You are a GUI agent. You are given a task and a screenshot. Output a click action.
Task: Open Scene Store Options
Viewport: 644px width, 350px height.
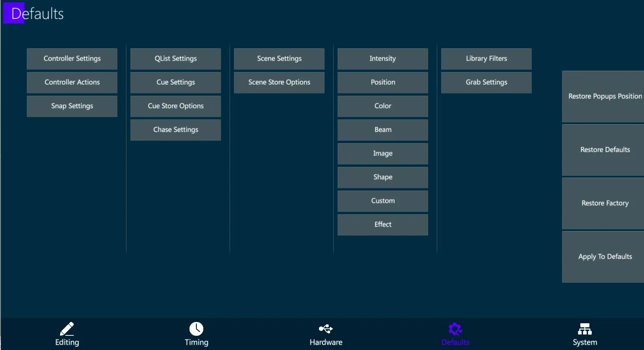279,82
